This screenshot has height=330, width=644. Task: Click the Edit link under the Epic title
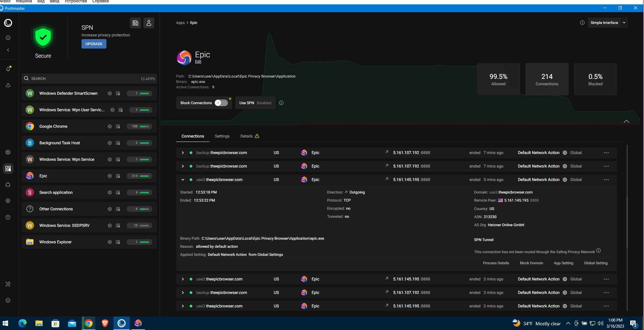point(198,61)
